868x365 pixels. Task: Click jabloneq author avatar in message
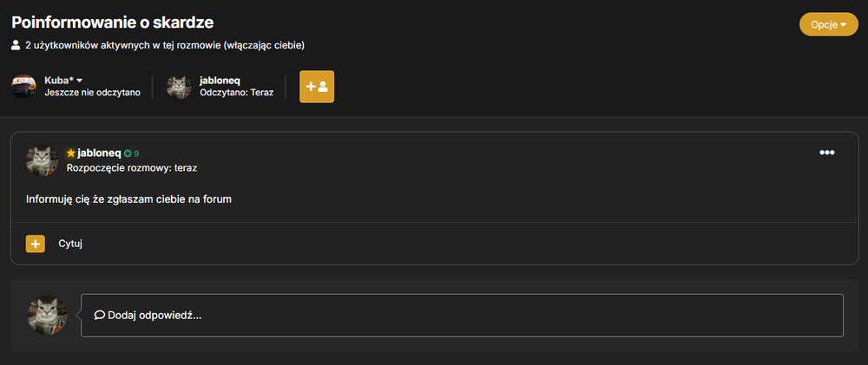42,160
